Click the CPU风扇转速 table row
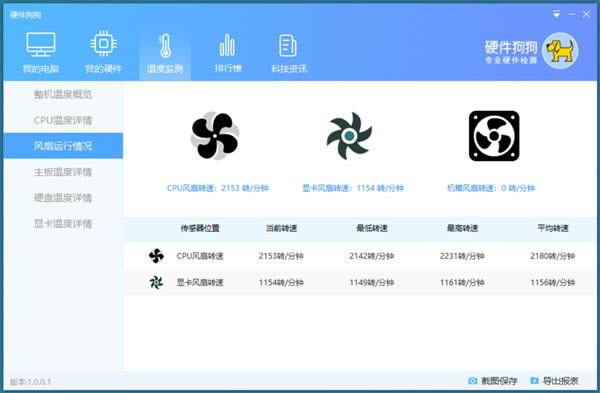 (360, 256)
